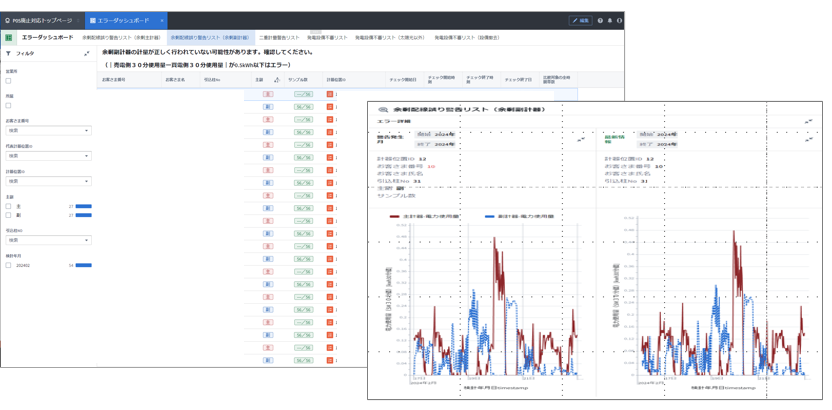
Task: Open the notifications bell icon
Action: point(610,20)
